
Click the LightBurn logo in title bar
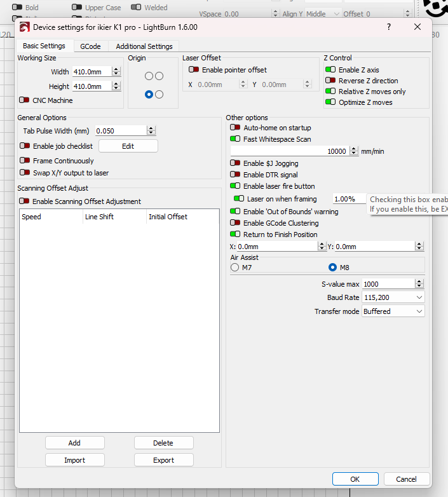point(24,27)
